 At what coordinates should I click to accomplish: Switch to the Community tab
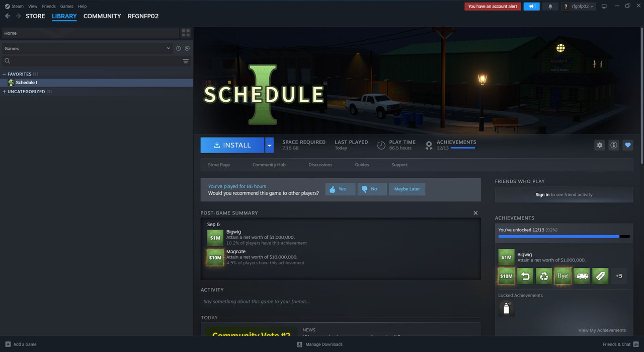tap(102, 16)
